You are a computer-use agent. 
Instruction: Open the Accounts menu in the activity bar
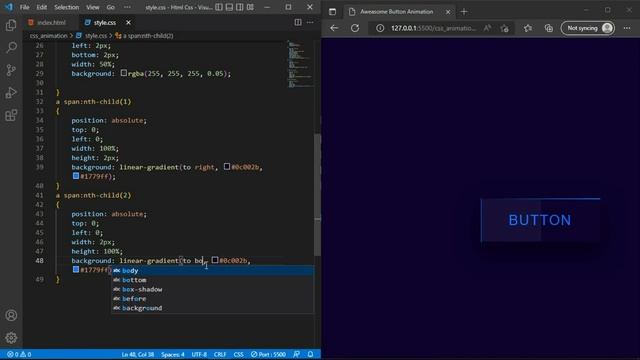(x=11, y=315)
